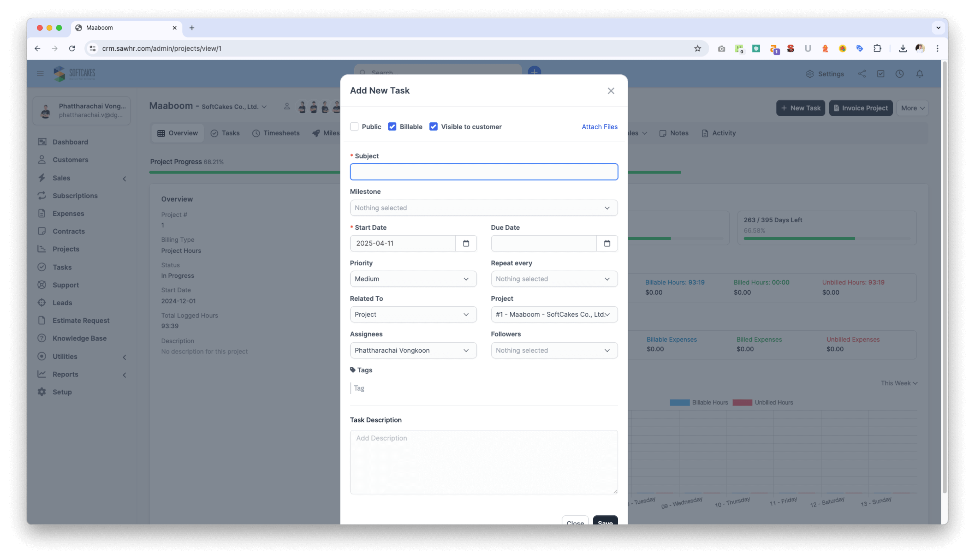The height and width of the screenshot is (560, 975).
Task: Click the browser profile avatar
Action: 920,48
